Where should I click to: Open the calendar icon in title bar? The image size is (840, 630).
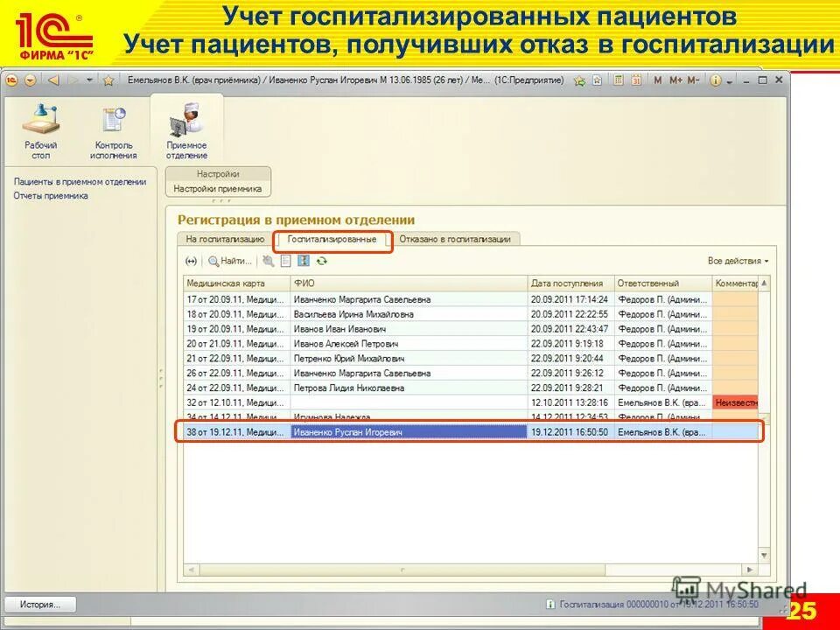tap(636, 80)
